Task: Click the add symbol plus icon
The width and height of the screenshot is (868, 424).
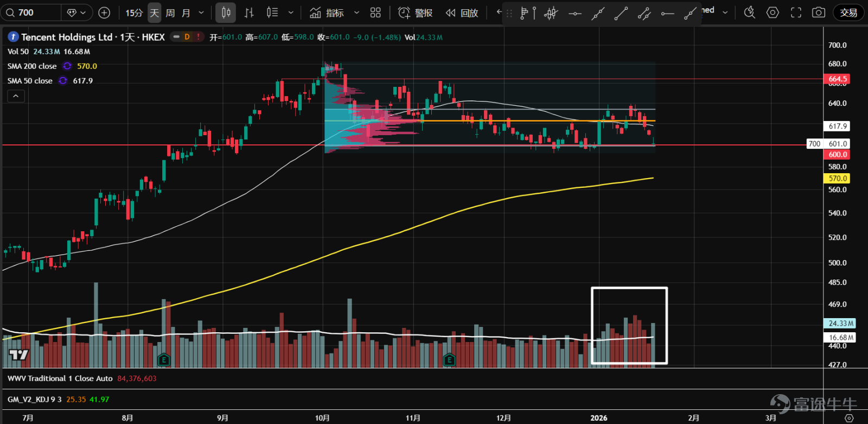Action: 104,12
